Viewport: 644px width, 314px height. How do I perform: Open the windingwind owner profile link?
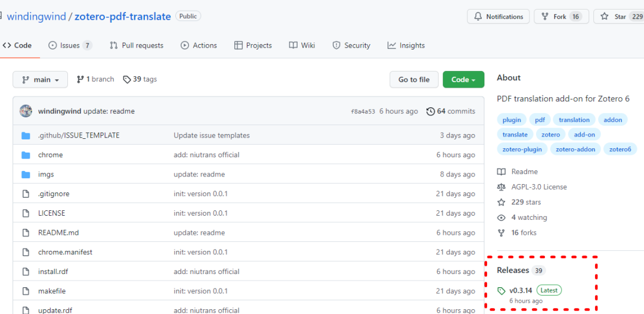36,17
